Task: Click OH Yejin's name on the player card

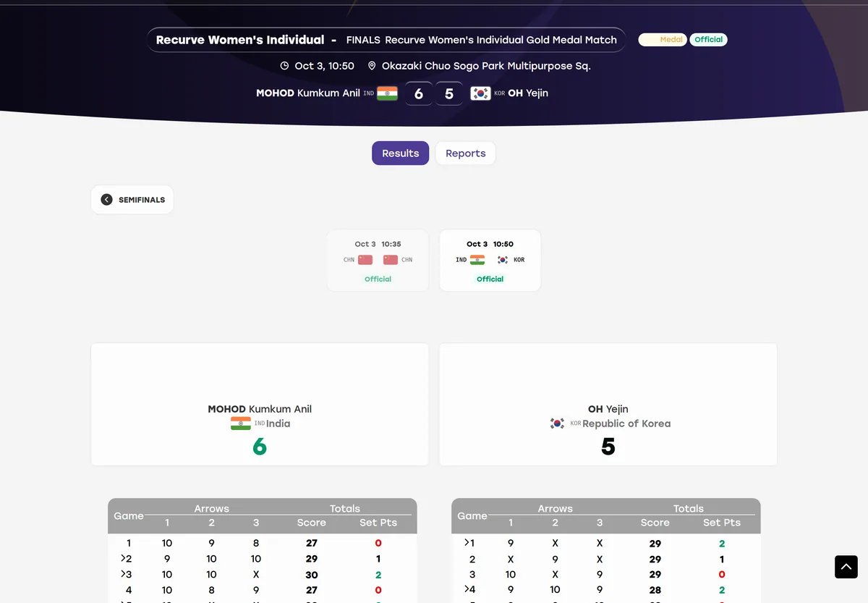Action: tap(608, 409)
